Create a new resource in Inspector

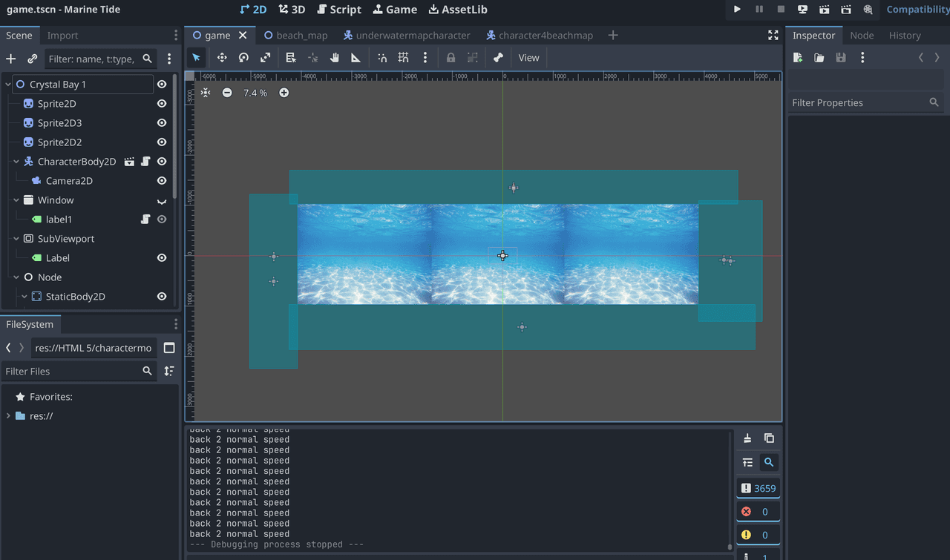point(798,58)
